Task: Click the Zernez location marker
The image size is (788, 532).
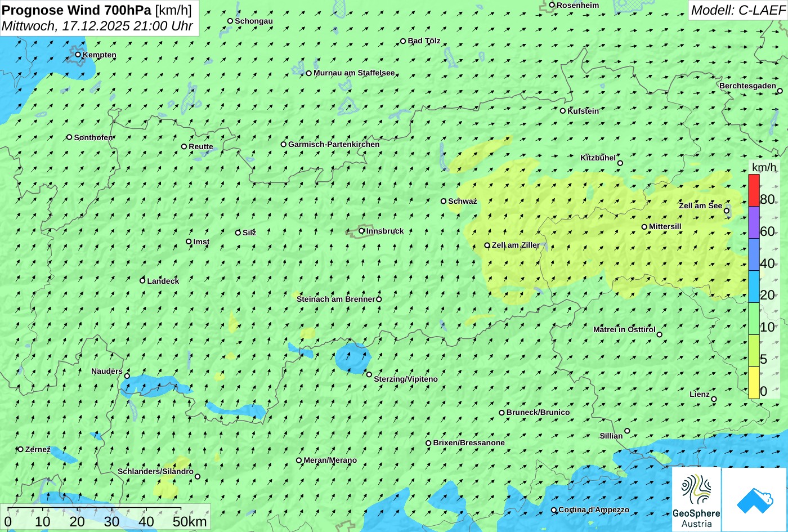Action: 21,449
